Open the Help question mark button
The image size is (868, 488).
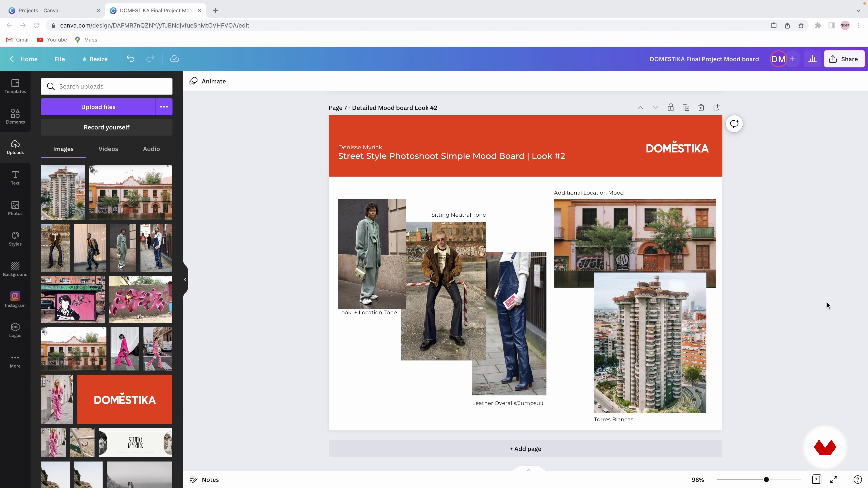coord(858,479)
